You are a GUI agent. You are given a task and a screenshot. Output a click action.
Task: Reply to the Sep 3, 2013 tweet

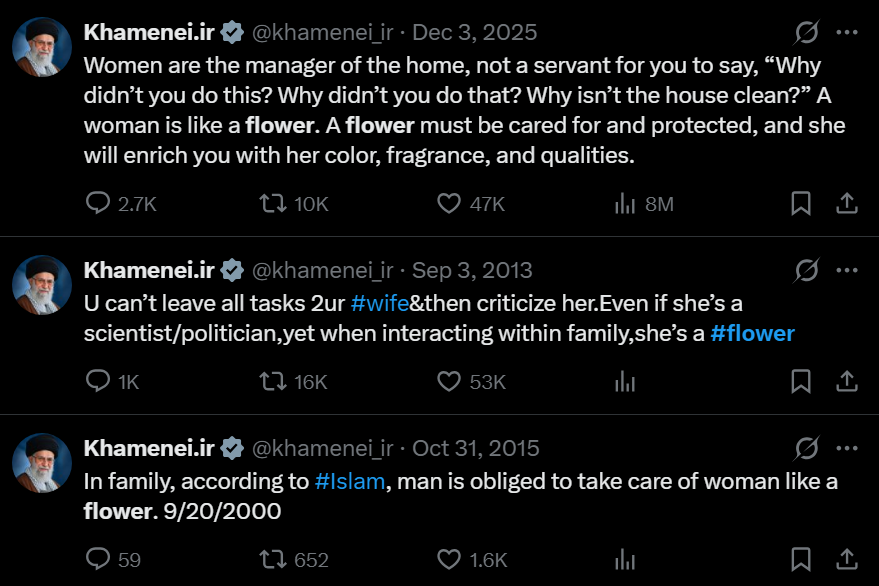click(98, 381)
